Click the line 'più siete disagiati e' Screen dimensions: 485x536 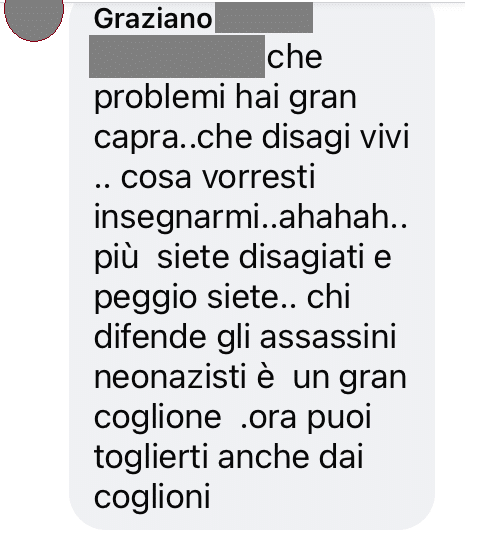tap(243, 258)
